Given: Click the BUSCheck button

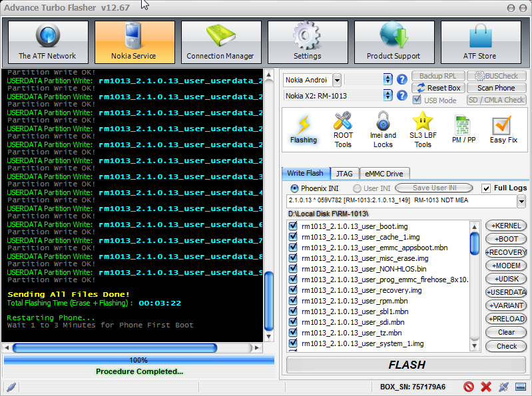Looking at the screenshot, I should [496, 76].
